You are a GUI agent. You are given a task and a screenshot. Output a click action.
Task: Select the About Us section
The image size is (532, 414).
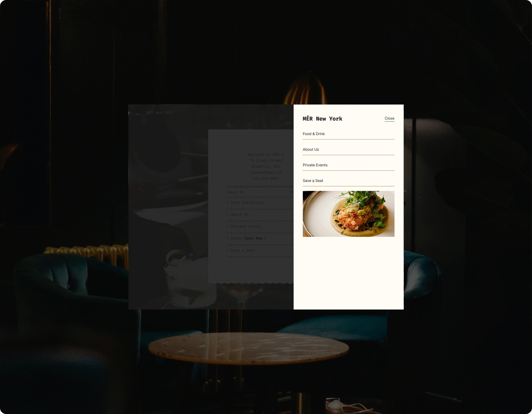311,149
